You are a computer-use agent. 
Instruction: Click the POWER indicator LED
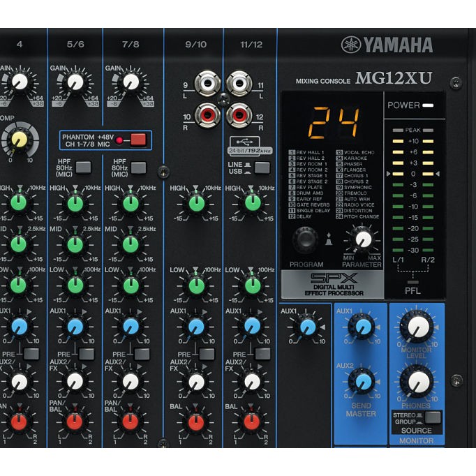point(428,105)
